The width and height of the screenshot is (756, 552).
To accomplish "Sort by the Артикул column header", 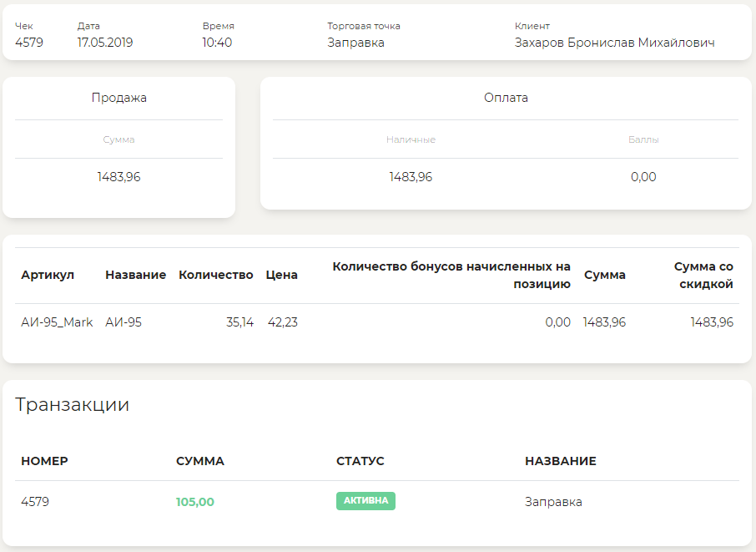I will [48, 275].
